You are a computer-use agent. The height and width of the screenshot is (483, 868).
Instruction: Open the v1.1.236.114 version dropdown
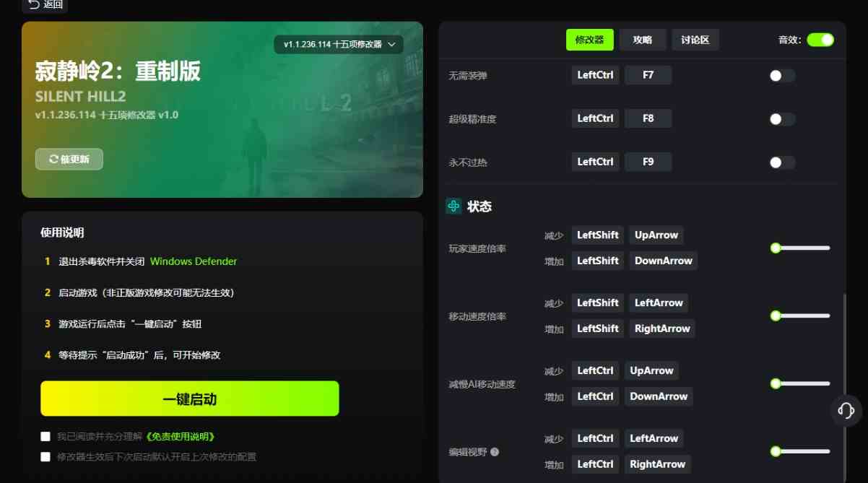pos(339,44)
